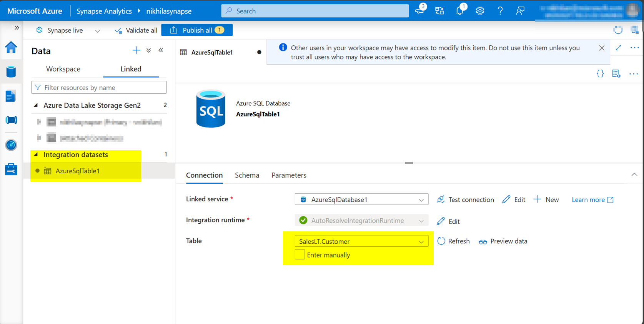
Task: Open the Learn more link
Action: [x=592, y=199]
